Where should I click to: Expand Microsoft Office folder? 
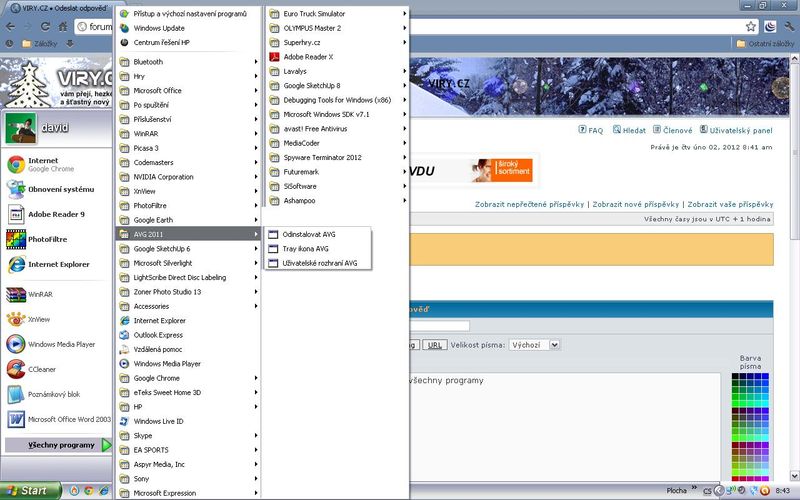[x=188, y=90]
